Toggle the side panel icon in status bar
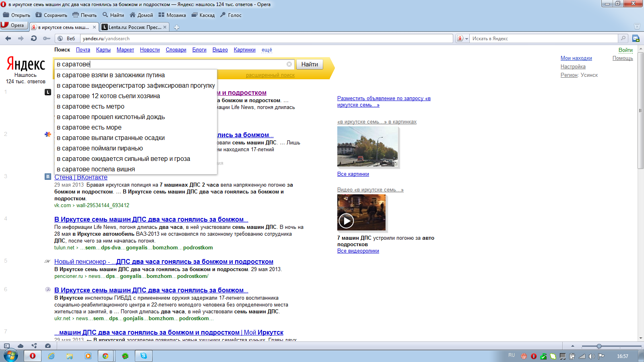This screenshot has height=362, width=644. [7, 346]
